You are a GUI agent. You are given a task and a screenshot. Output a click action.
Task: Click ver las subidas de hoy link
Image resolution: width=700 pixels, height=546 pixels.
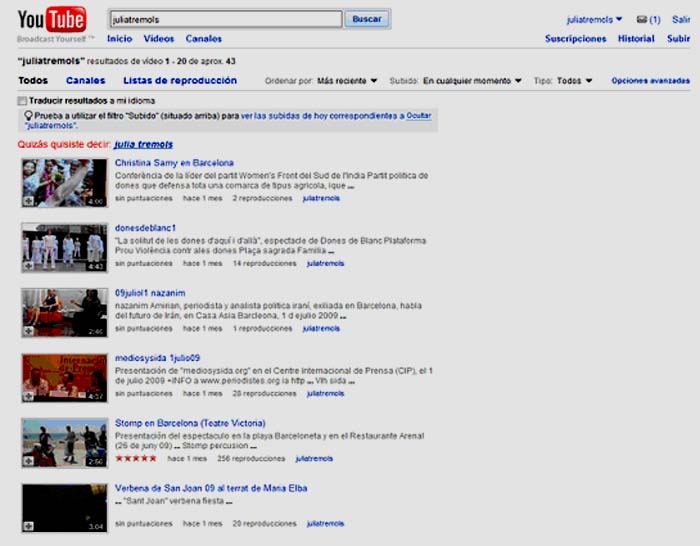tap(323, 116)
